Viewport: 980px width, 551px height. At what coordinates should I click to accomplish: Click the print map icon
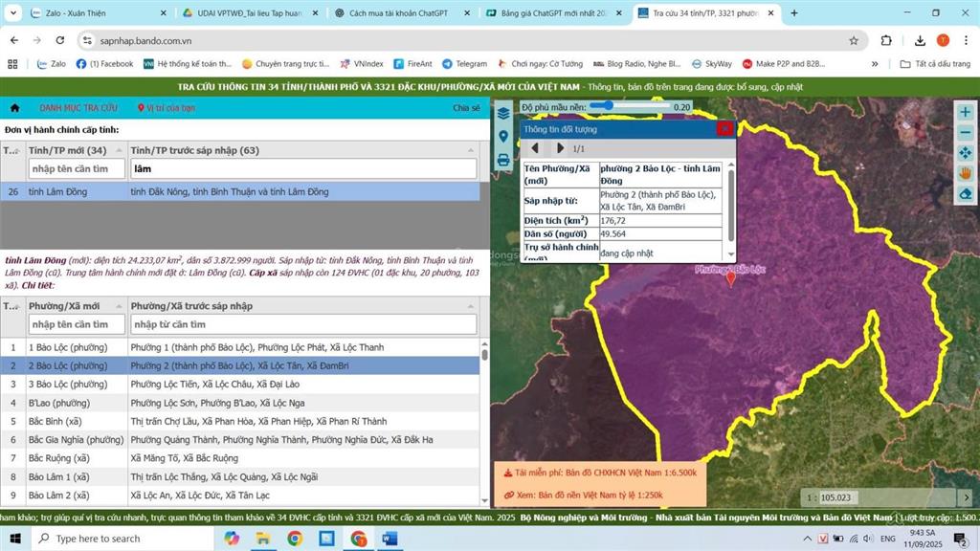pos(503,161)
